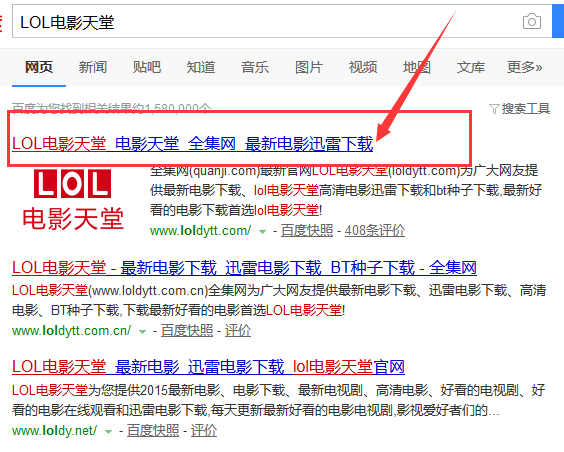This screenshot has width=564, height=452.
Task: Open the 贴吧 tab
Action: tap(147, 67)
